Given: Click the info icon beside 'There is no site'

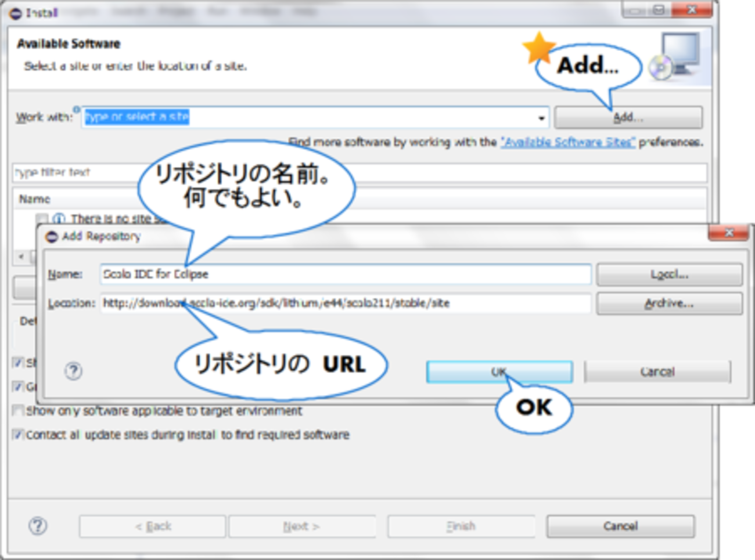Looking at the screenshot, I should tap(59, 219).
